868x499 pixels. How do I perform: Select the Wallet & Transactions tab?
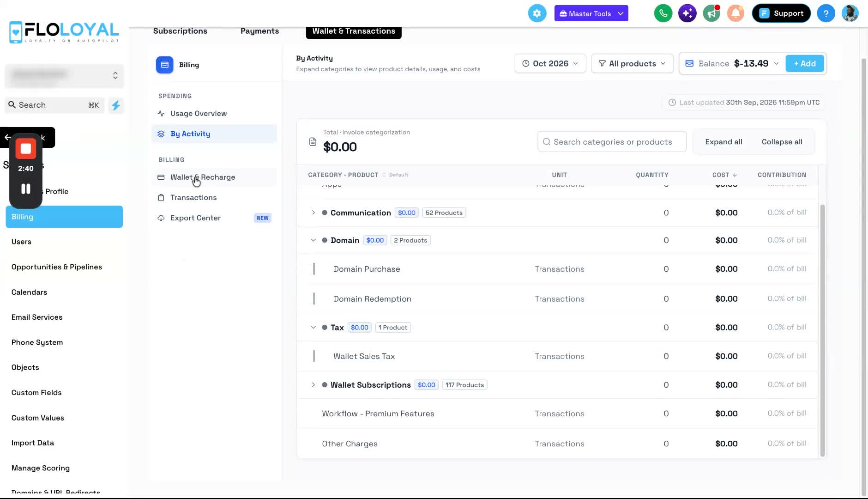[354, 31]
